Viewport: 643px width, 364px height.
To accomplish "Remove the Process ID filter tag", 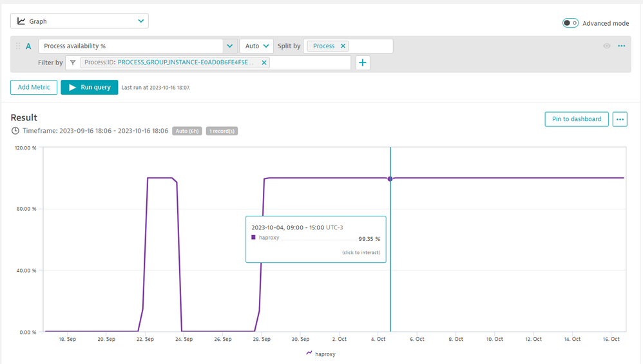I will pos(264,62).
